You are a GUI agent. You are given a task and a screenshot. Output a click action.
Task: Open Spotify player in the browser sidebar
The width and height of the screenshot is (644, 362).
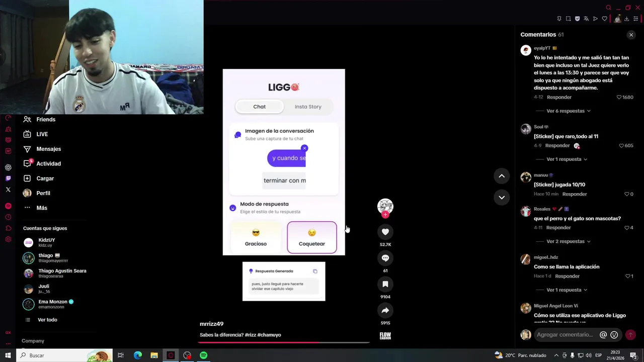click(8, 206)
